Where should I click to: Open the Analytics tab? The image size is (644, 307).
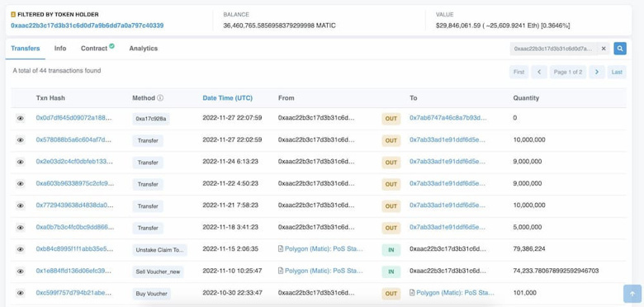[x=144, y=49]
